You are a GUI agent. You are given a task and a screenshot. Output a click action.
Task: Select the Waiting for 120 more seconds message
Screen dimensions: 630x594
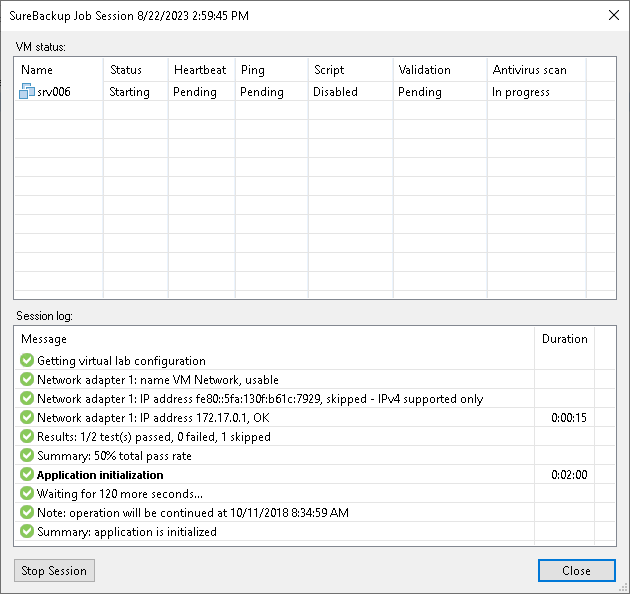[x=120, y=494]
